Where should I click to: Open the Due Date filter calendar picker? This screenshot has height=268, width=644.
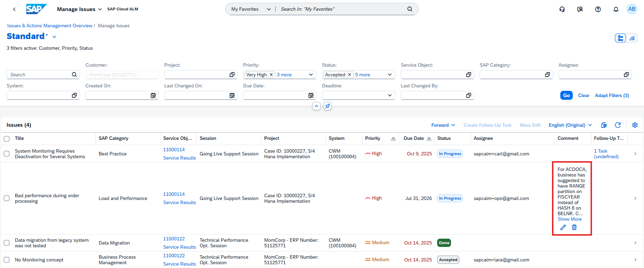pyautogui.click(x=311, y=95)
